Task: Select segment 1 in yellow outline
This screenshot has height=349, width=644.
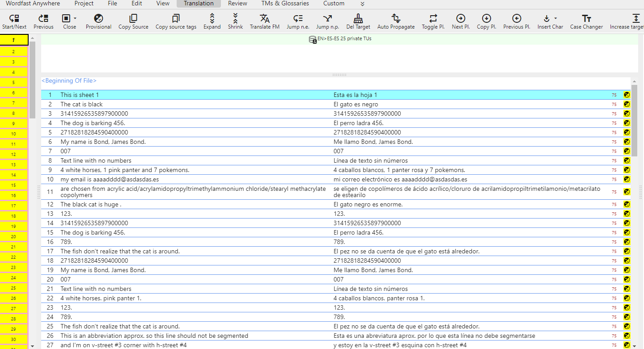Action: pyautogui.click(x=14, y=40)
